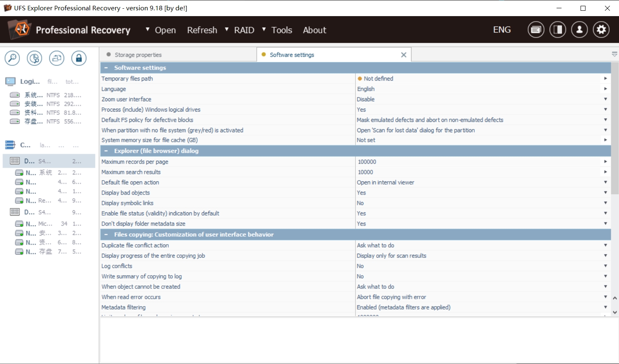
Task: Select the Connected storages server icon
Action: pyautogui.click(x=10, y=145)
